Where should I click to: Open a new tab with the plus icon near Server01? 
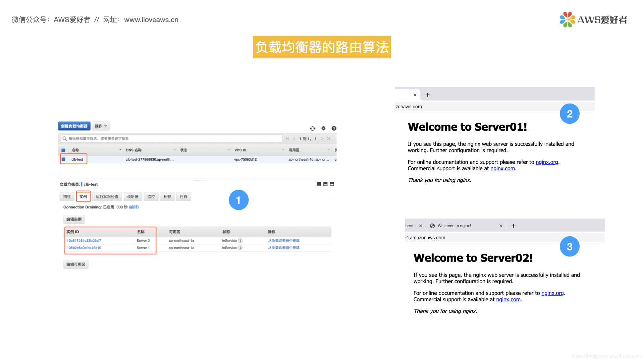[427, 95]
